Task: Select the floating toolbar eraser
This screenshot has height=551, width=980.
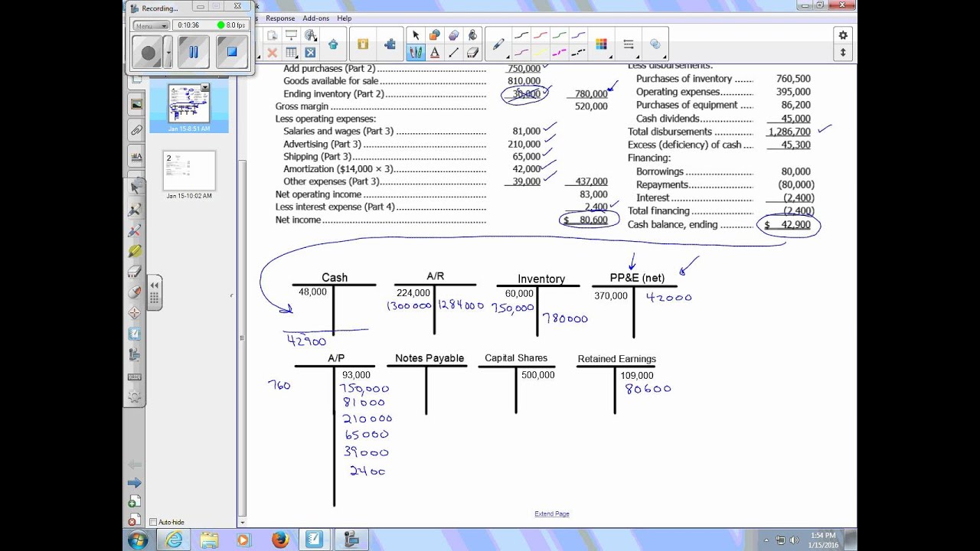Action: (x=135, y=271)
